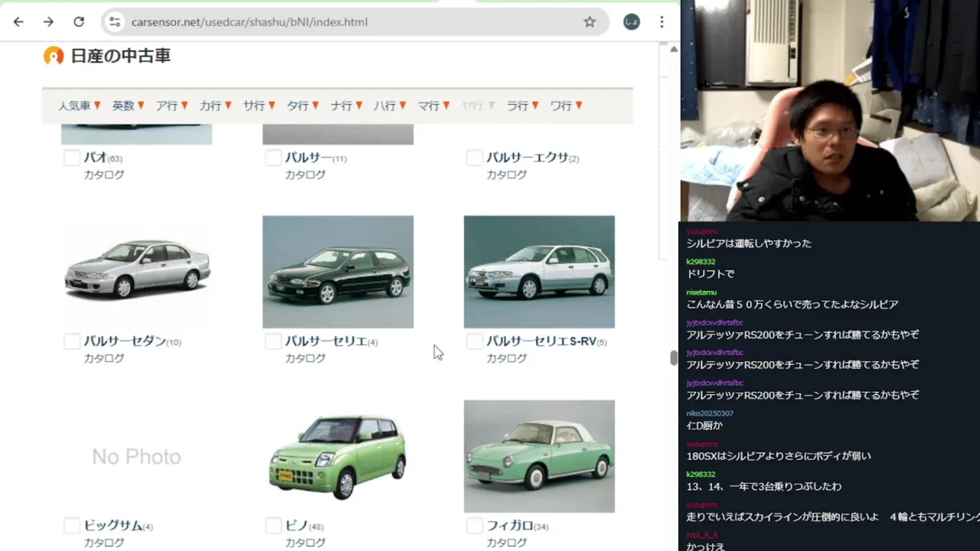Click the scrollbar up arrow
The image size is (980, 551).
(x=674, y=49)
